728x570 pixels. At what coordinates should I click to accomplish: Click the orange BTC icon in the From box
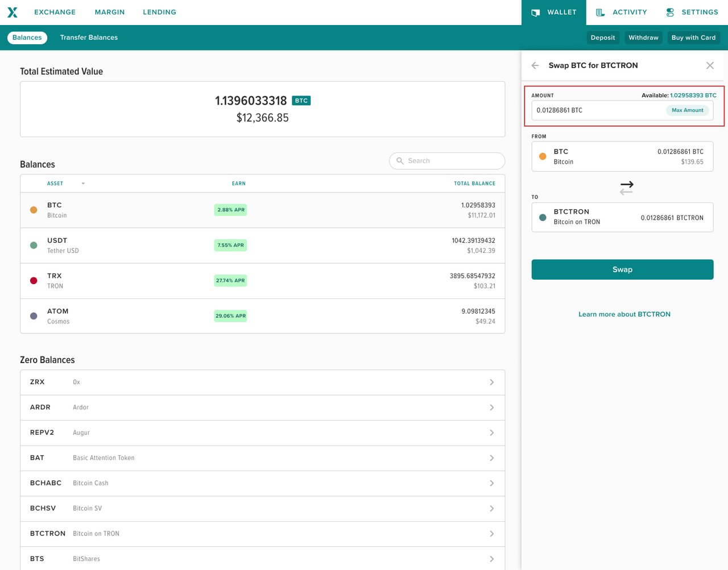(543, 156)
